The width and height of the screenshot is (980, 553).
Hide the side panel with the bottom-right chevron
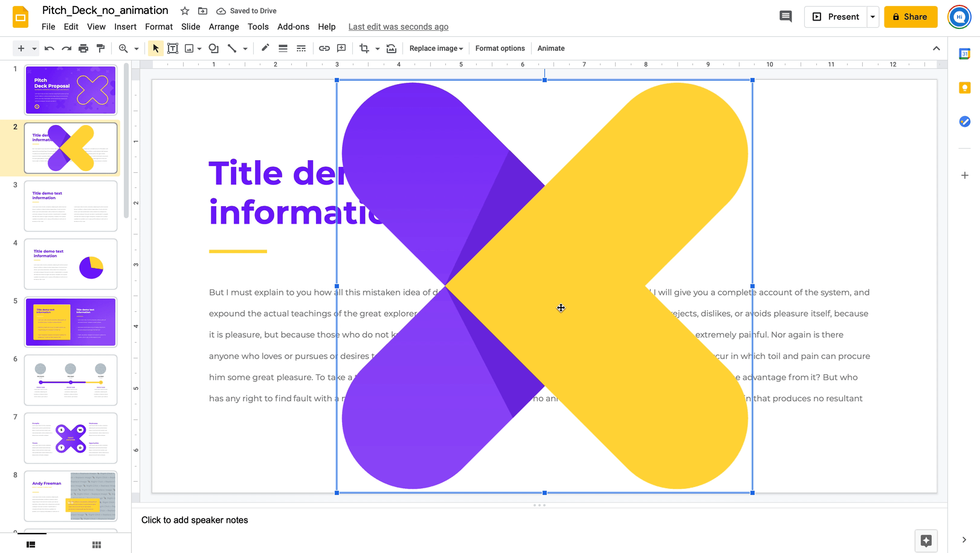pyautogui.click(x=964, y=540)
